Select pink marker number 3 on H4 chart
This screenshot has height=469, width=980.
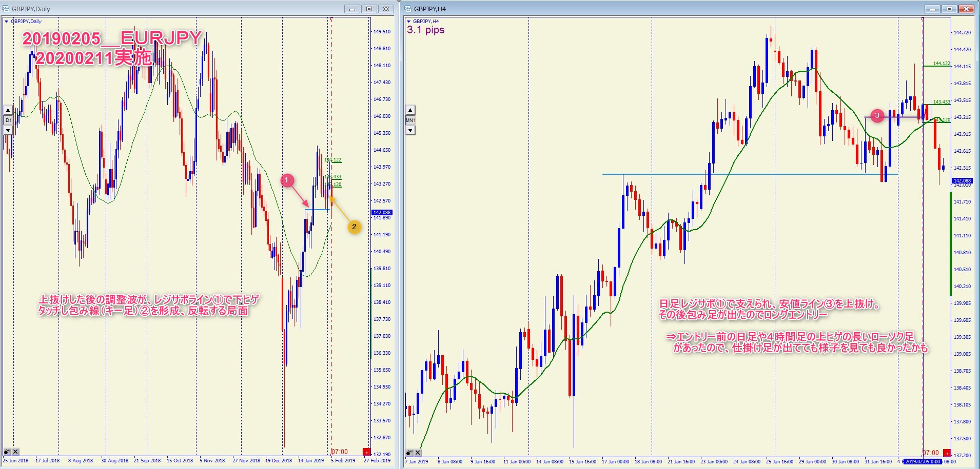877,115
